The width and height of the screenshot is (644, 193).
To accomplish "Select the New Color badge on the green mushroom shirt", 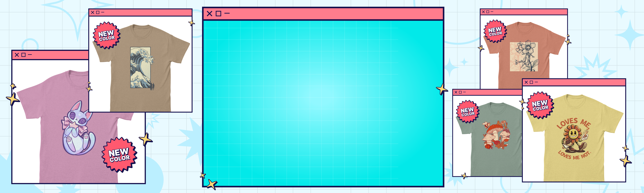I will point(467,112).
